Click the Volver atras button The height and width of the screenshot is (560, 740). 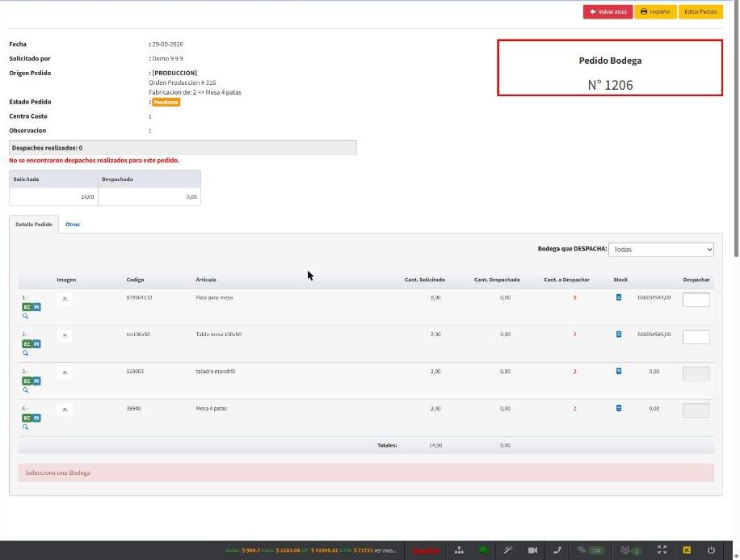(608, 12)
